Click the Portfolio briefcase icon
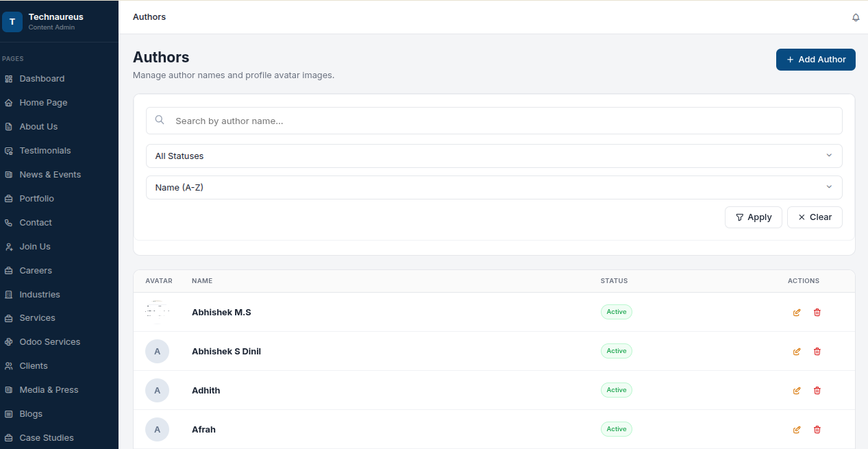Viewport: 868px width, 449px height. click(9, 199)
